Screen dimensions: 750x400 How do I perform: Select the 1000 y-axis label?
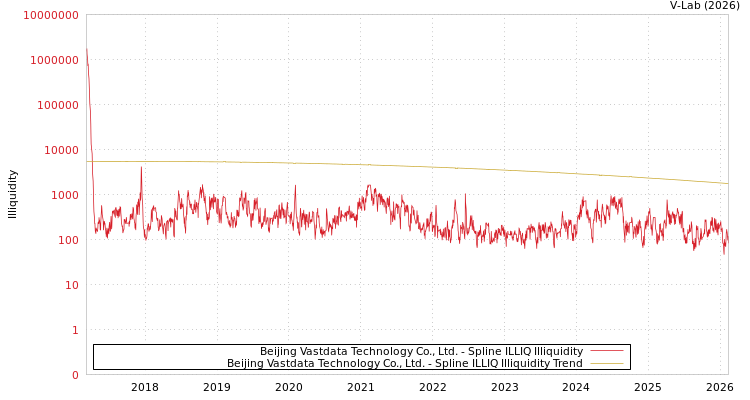[x=65, y=195]
